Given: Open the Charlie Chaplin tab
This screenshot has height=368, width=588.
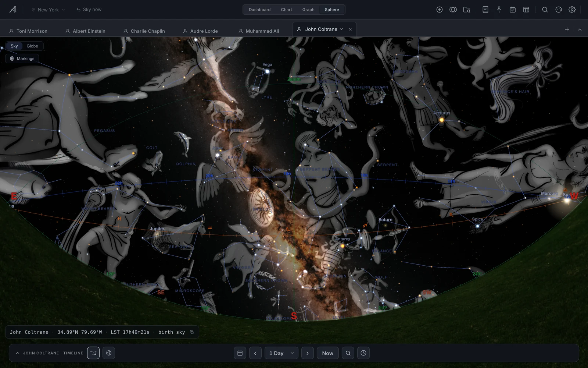Looking at the screenshot, I should point(144,31).
